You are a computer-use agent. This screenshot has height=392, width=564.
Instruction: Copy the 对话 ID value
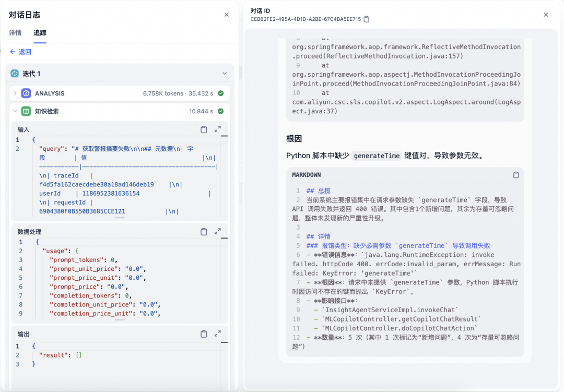[367, 19]
